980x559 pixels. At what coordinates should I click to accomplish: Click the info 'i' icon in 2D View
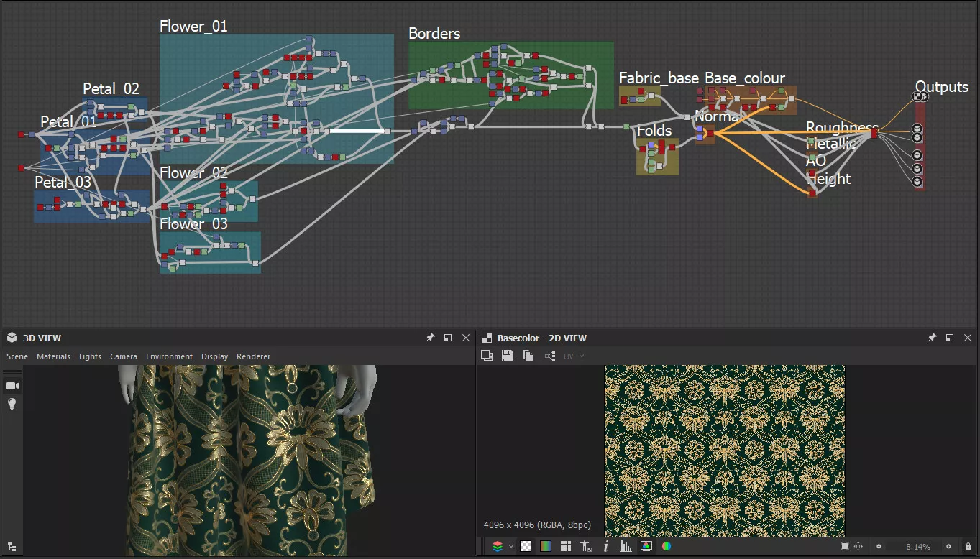[x=606, y=546]
